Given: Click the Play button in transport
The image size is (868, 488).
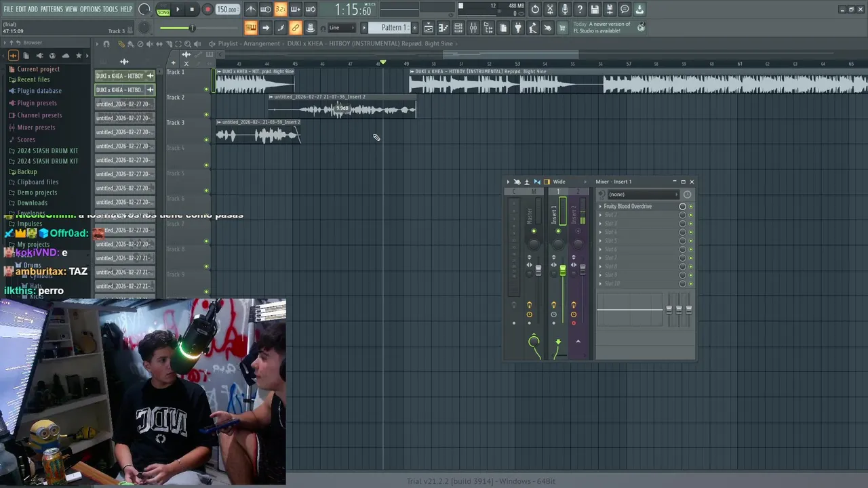Looking at the screenshot, I should (x=178, y=9).
